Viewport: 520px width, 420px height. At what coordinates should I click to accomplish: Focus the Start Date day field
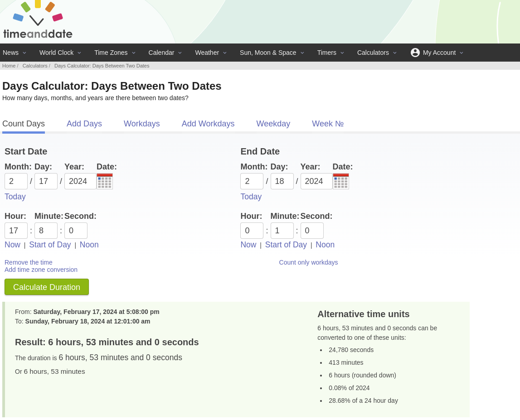(x=46, y=181)
